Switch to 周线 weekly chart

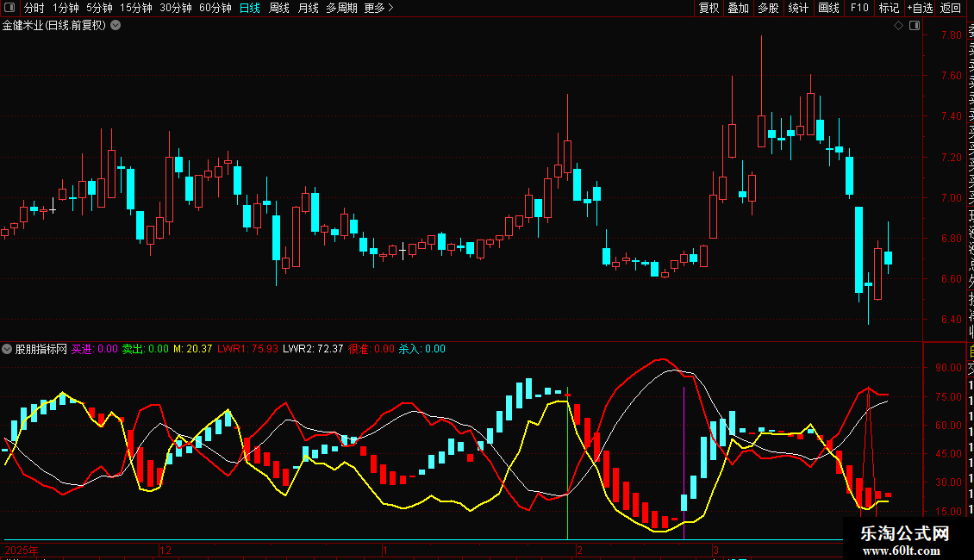pos(279,8)
